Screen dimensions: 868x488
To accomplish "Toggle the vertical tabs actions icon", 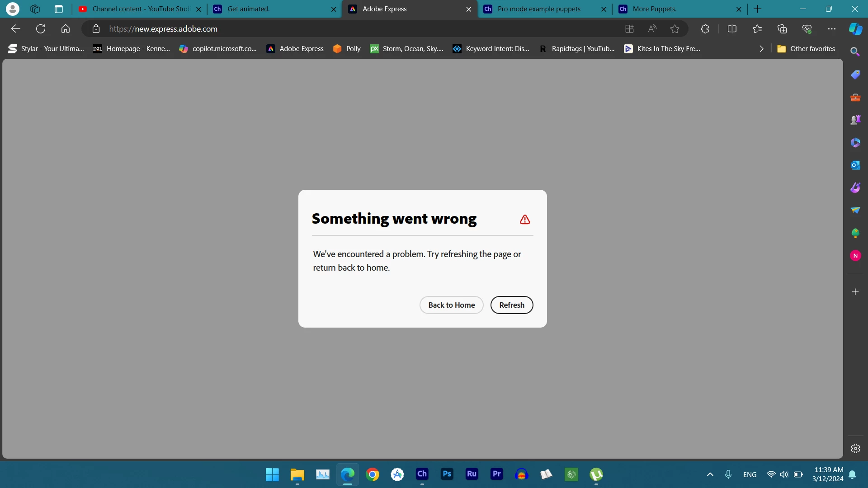I will (59, 9).
